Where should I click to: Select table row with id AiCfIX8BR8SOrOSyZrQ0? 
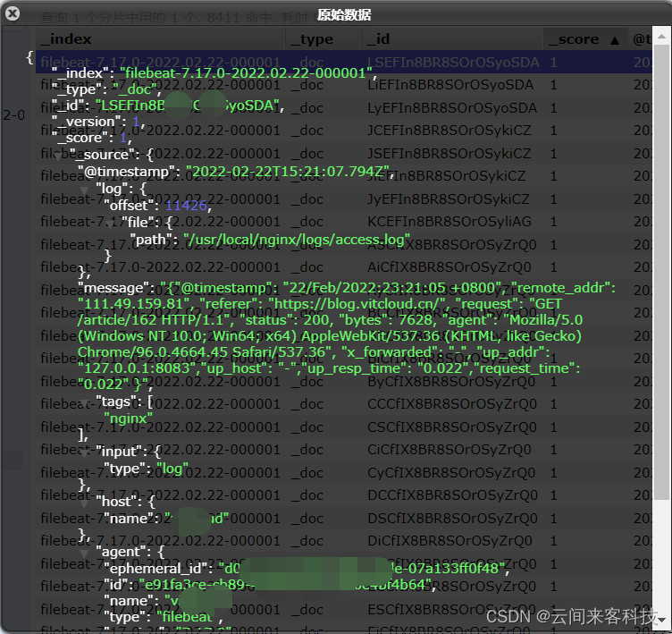pyautogui.click(x=344, y=267)
